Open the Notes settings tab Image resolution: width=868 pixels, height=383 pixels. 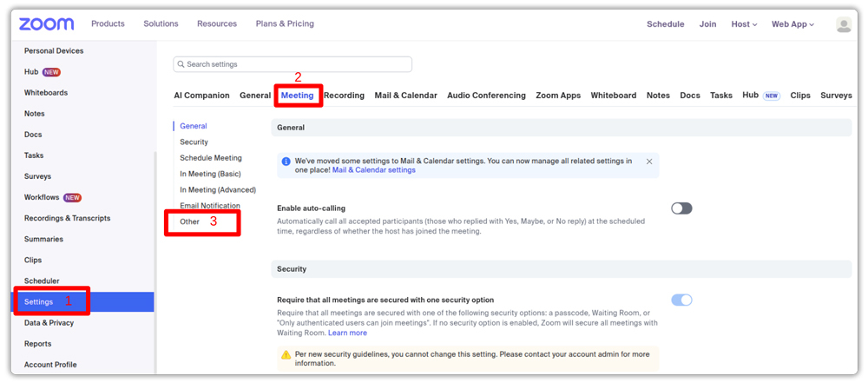point(658,96)
